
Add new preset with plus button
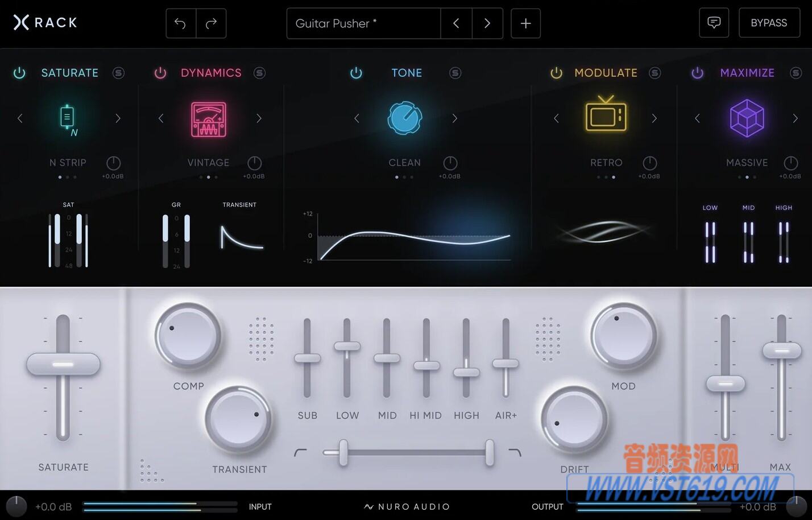click(x=525, y=23)
